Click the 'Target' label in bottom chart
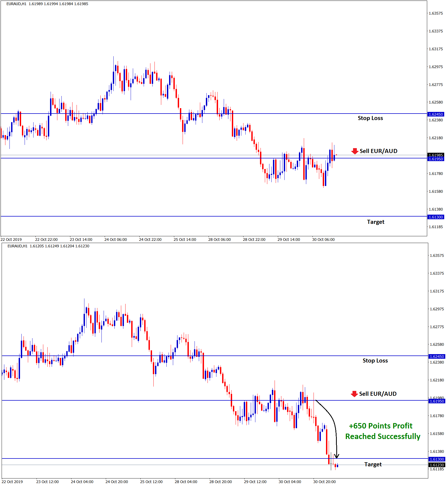 point(373,464)
